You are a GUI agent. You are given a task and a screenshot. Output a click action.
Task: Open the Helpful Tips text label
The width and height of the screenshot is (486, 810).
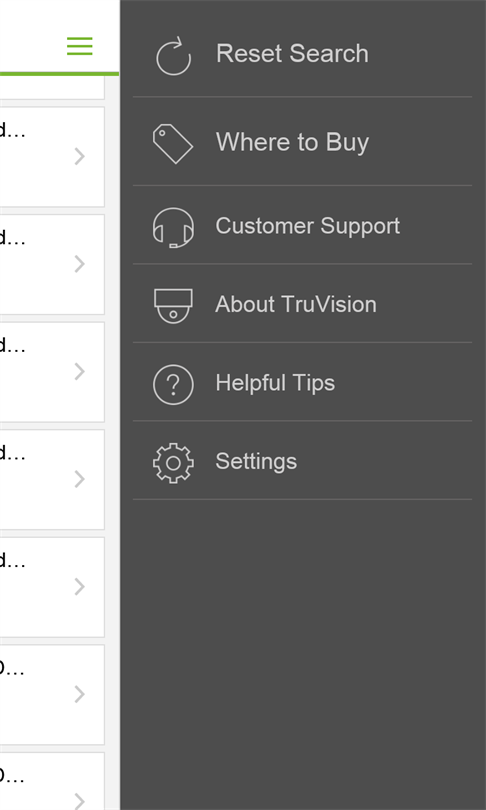[x=275, y=383]
